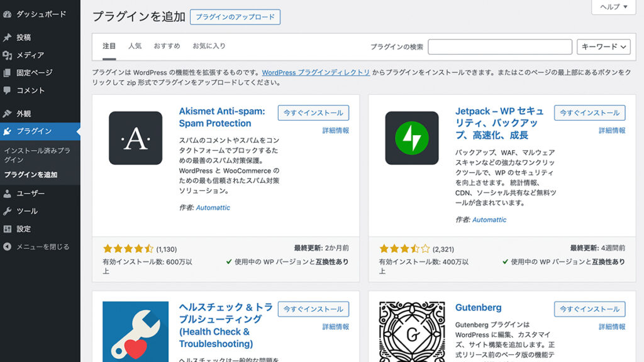Open the Automattic author link under Jetpack

point(489,220)
